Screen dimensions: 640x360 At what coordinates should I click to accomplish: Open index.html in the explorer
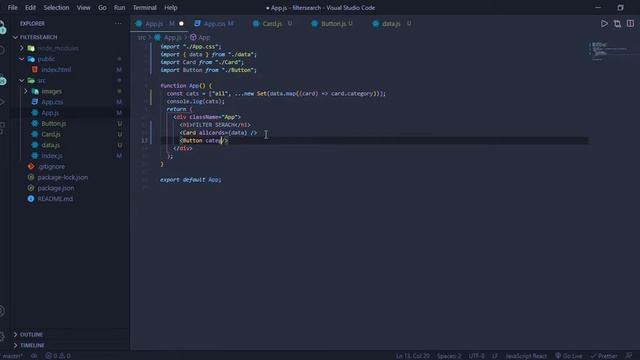click(x=56, y=70)
